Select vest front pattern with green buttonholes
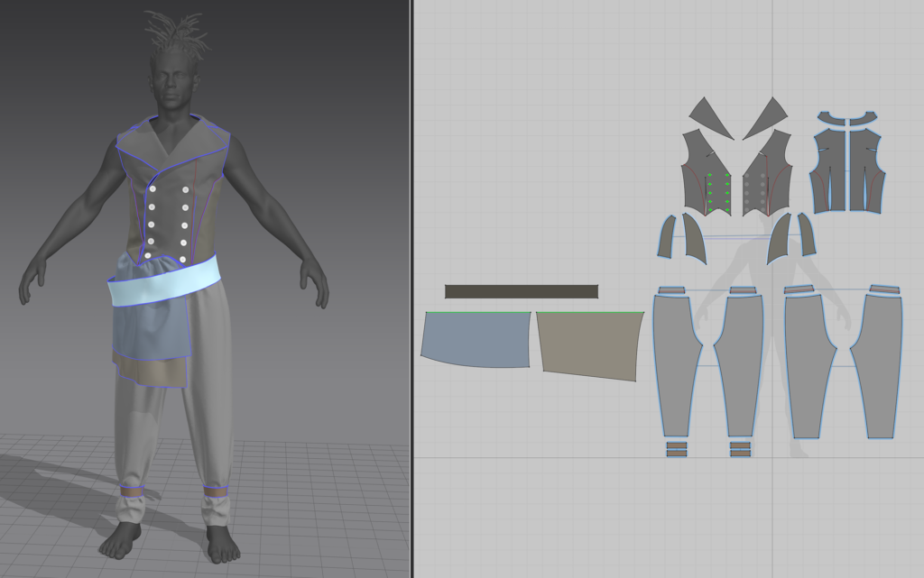The height and width of the screenshot is (578, 924). click(707, 174)
